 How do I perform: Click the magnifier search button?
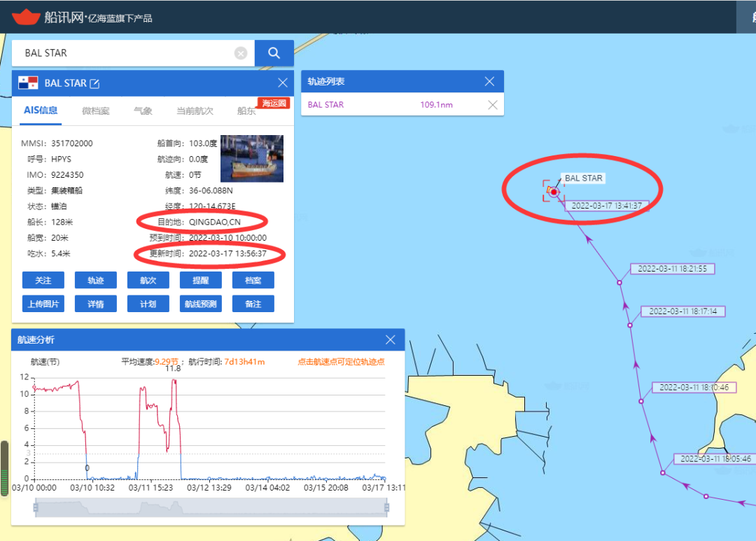coord(274,53)
